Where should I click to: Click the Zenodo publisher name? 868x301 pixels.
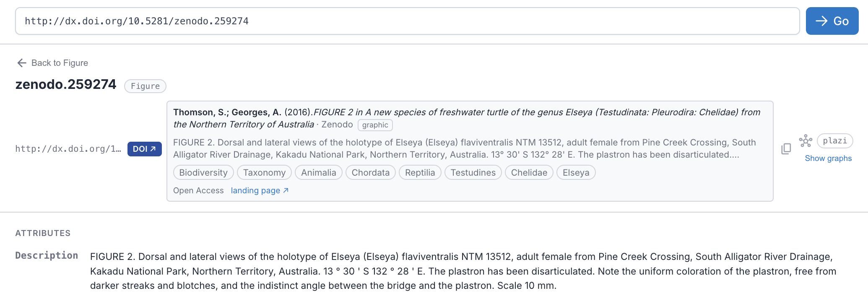click(x=337, y=125)
